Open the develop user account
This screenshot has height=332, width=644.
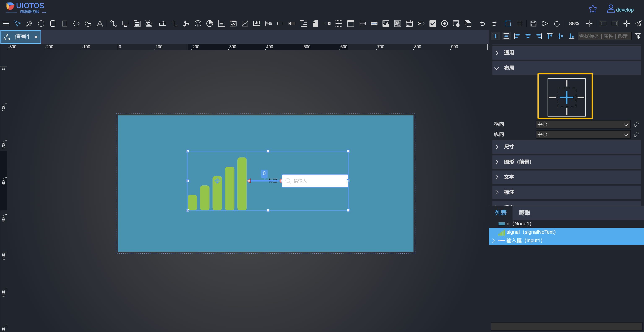pos(620,9)
